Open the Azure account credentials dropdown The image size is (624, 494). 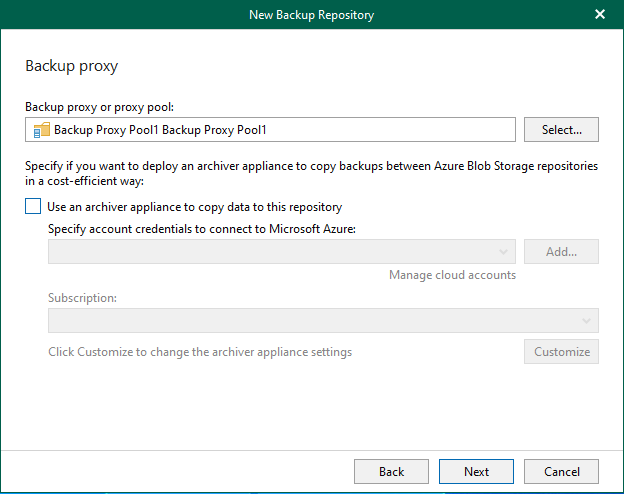click(280, 251)
